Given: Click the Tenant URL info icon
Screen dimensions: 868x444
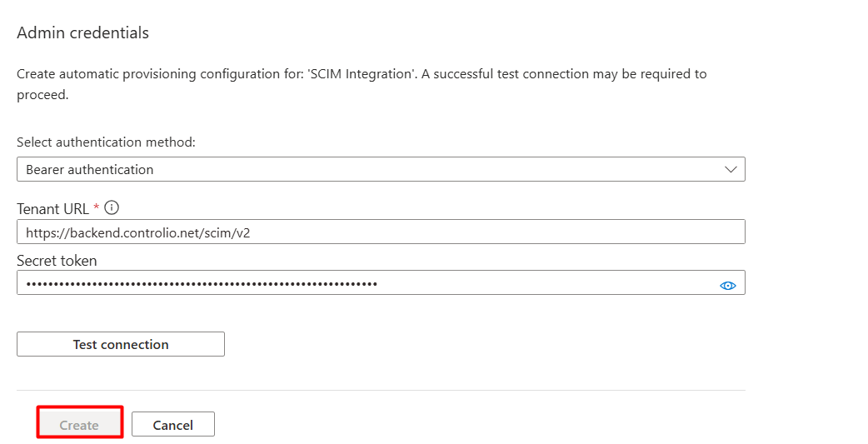Looking at the screenshot, I should click(112, 207).
